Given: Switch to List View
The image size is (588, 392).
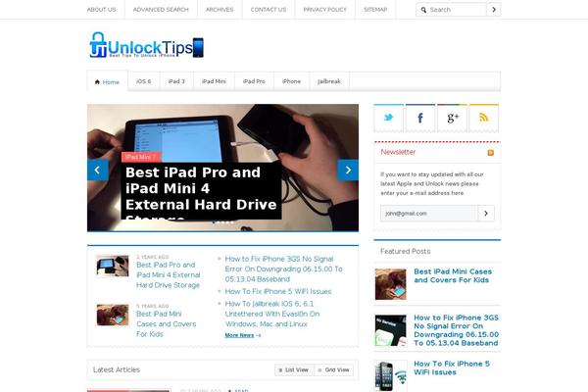Looking at the screenshot, I should click(294, 369).
